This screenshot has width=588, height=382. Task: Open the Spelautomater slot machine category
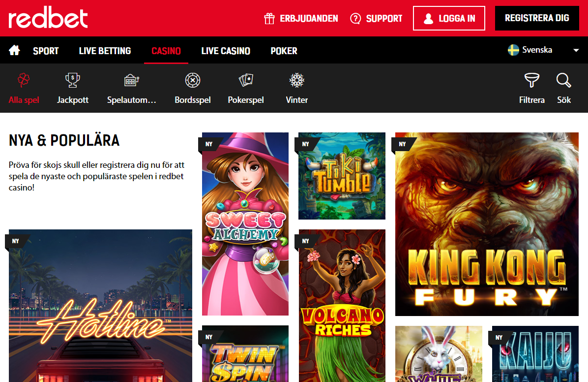point(132,80)
